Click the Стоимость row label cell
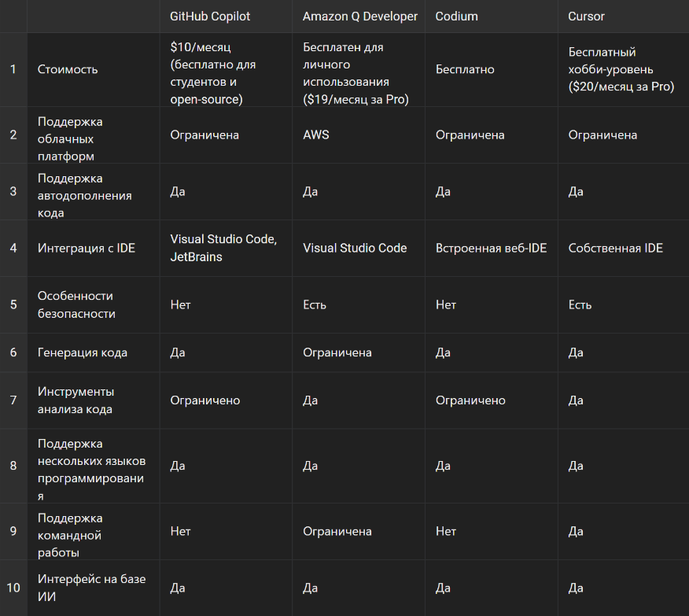The width and height of the screenshot is (689, 616). tap(93, 69)
